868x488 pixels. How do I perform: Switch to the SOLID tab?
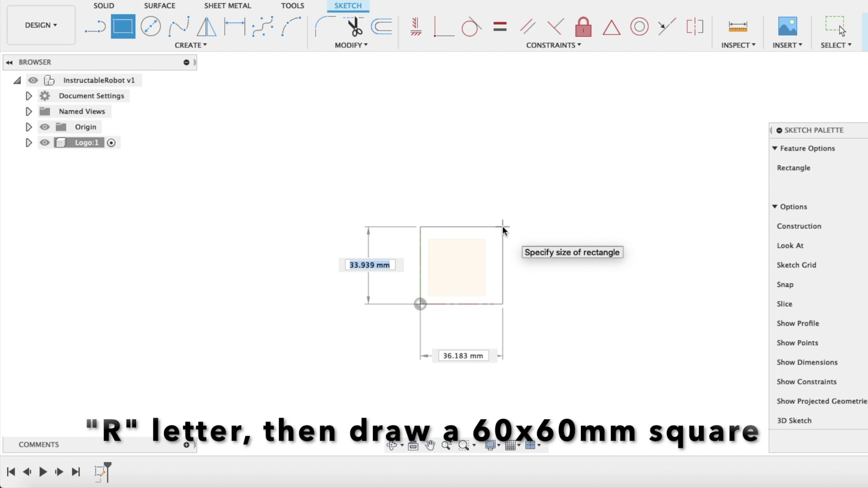click(104, 5)
